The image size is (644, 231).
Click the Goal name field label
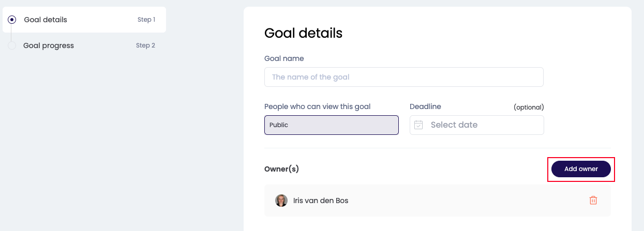284,58
